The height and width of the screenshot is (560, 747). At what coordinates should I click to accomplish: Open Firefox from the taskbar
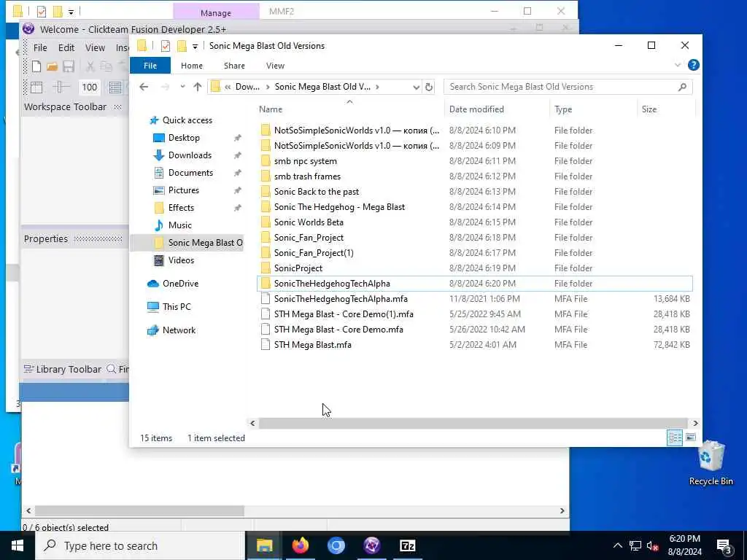pos(300,545)
